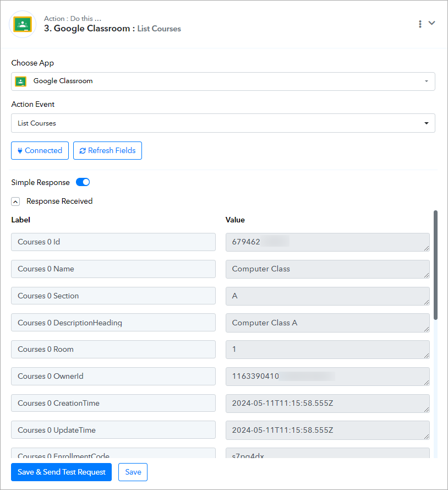This screenshot has height=490, width=448.
Task: Click the refresh icon on Refresh Fields
Action: coord(83,151)
